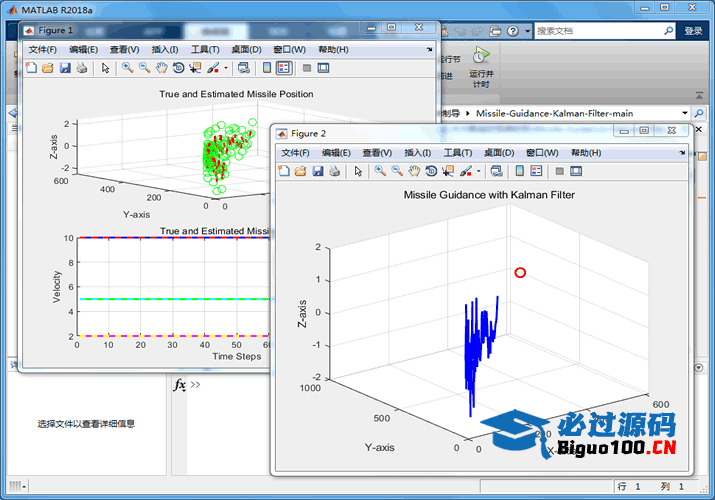Toggle Legend button in Figure 1 toolbar
715x500 pixels.
tap(284, 68)
